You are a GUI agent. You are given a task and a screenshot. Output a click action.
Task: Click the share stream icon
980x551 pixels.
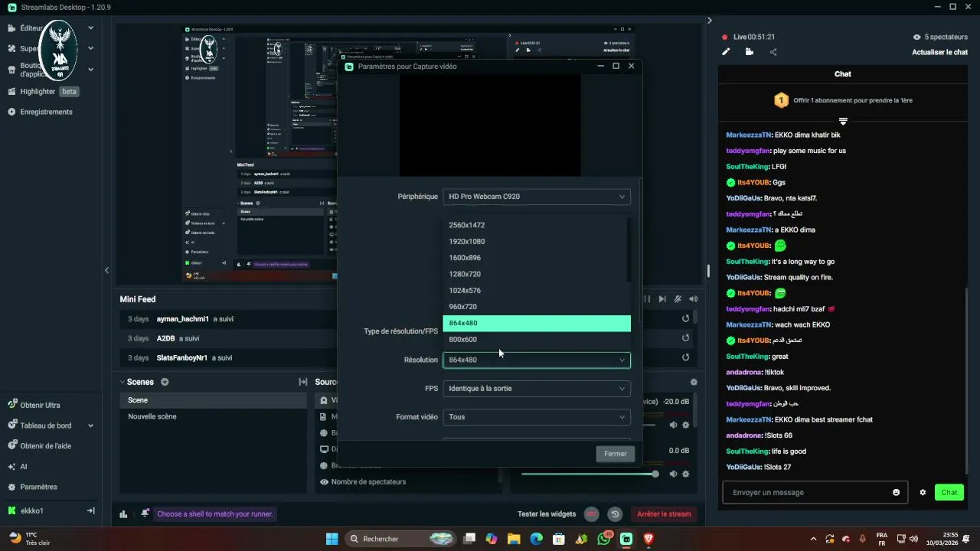tap(773, 52)
